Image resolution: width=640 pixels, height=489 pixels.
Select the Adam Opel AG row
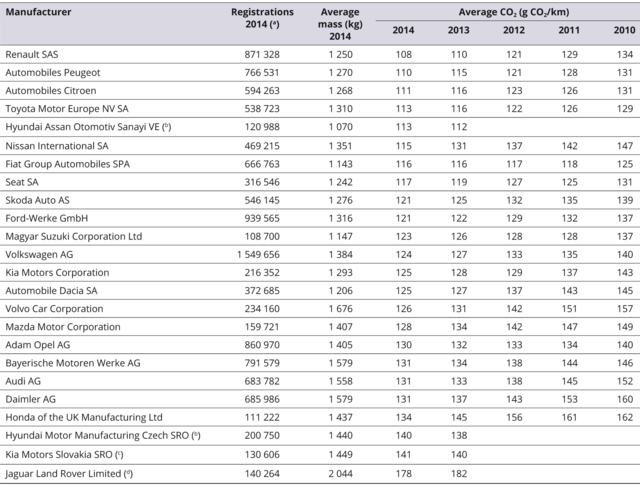pyautogui.click(x=38, y=345)
